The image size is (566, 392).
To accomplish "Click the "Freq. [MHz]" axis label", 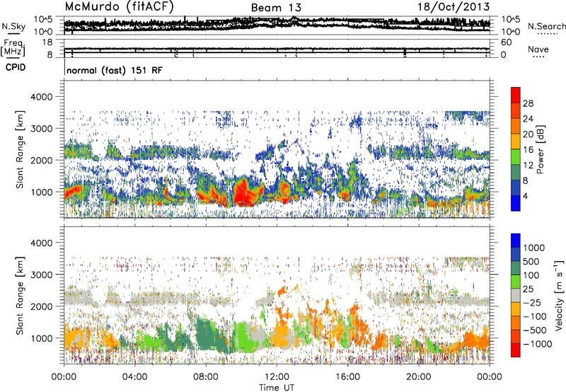I will [13, 47].
